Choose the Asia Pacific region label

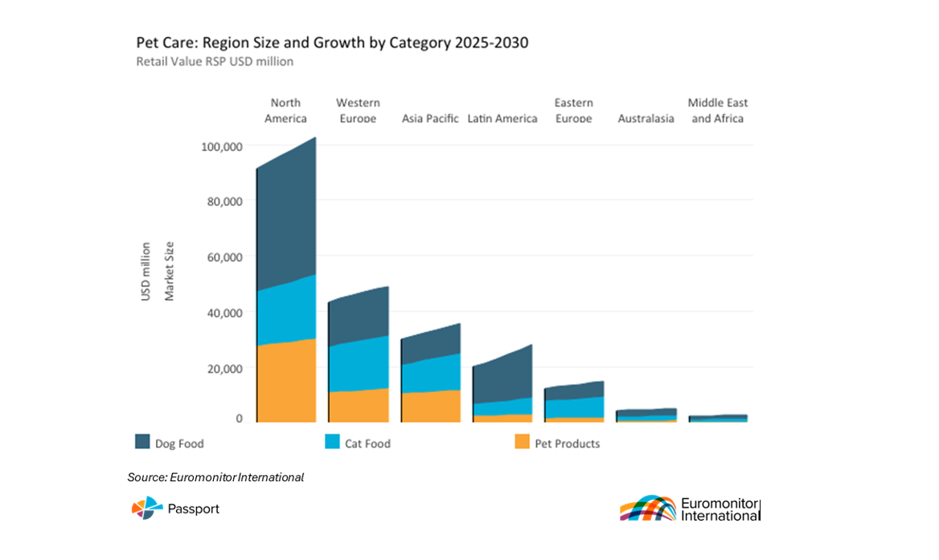coord(430,119)
